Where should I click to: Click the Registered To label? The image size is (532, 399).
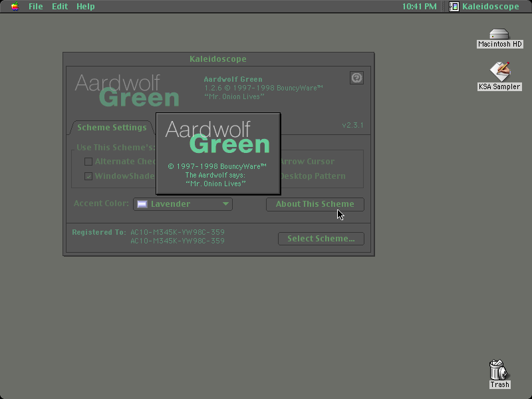point(98,232)
